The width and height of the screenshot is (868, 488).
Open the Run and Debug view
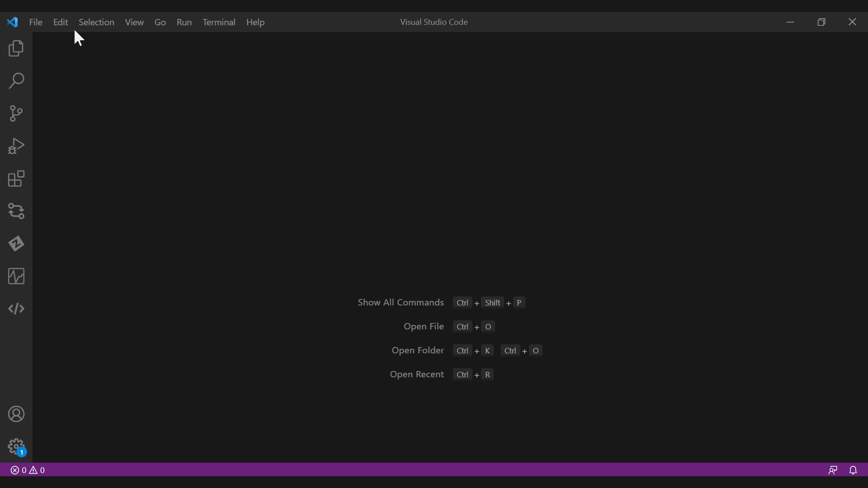16,146
